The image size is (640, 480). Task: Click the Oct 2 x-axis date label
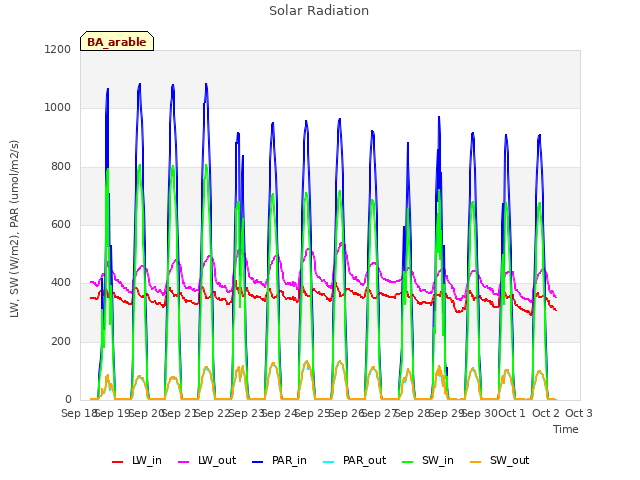click(546, 413)
